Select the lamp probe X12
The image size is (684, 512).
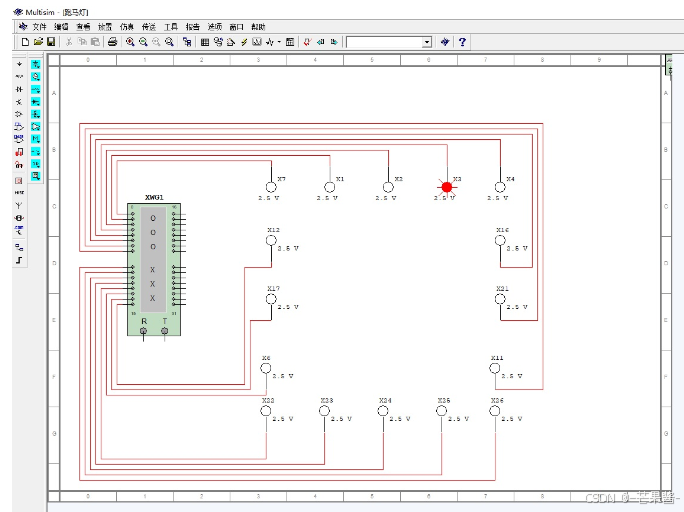coord(271,240)
